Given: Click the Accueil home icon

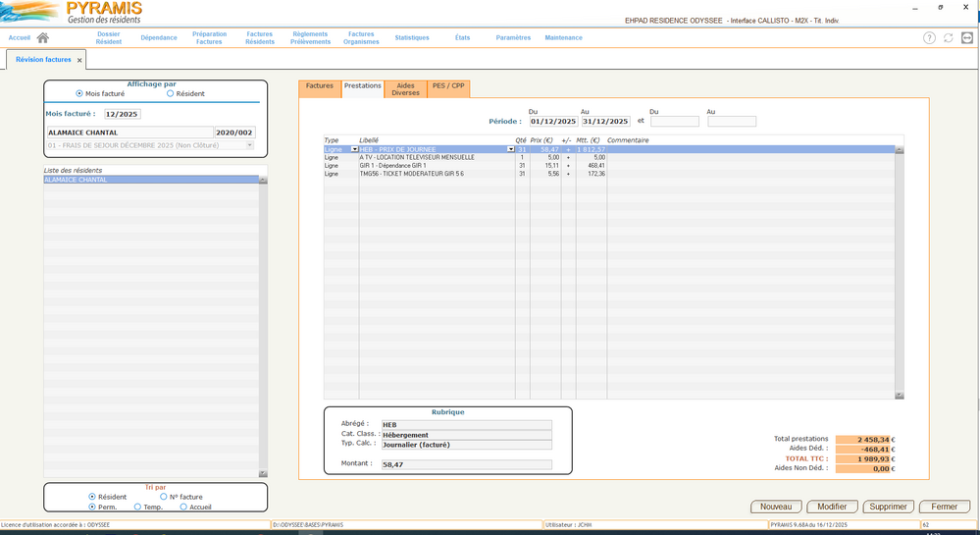Looking at the screenshot, I should (42, 38).
